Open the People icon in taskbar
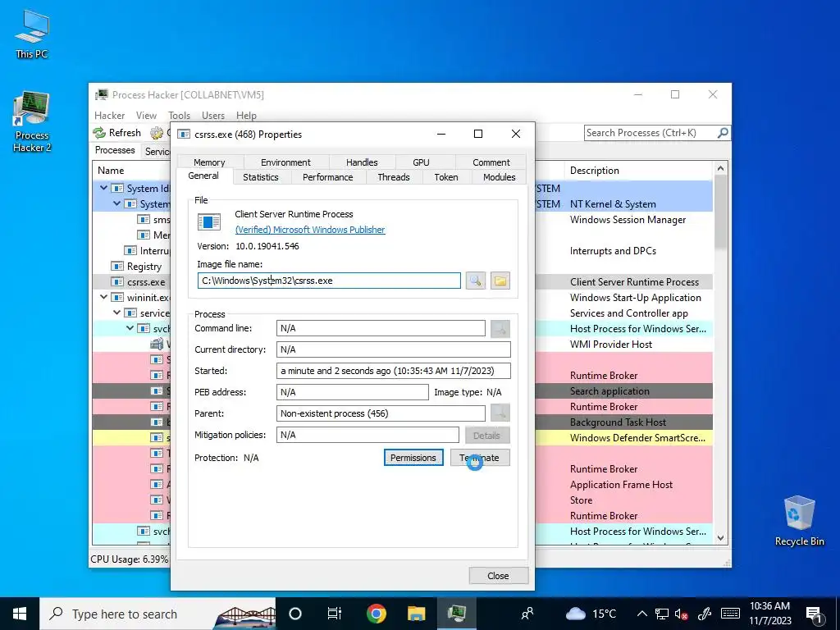 click(x=527, y=614)
